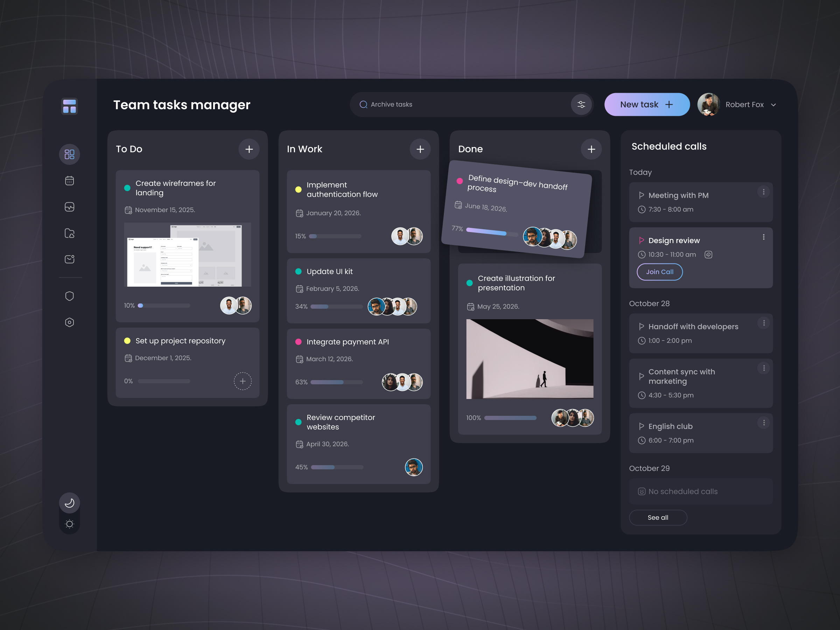Click flag icon on English club

[x=642, y=426]
